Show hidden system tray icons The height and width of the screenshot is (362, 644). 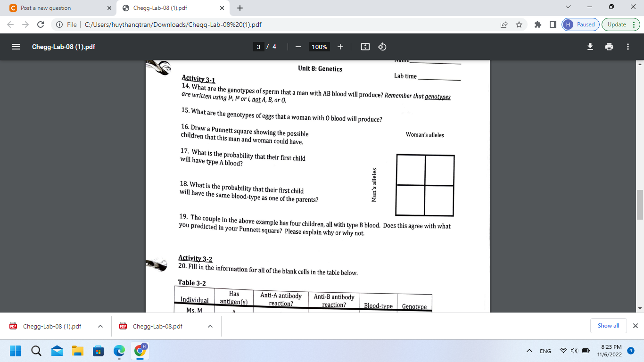pos(529,351)
